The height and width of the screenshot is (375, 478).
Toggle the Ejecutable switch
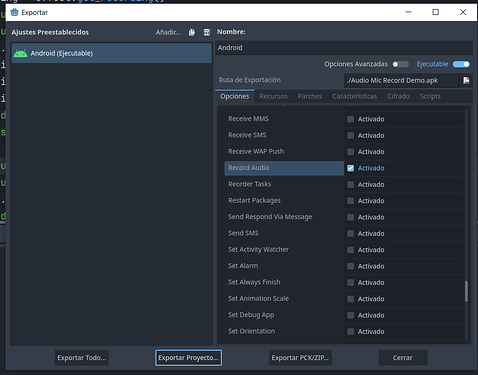pyautogui.click(x=461, y=64)
